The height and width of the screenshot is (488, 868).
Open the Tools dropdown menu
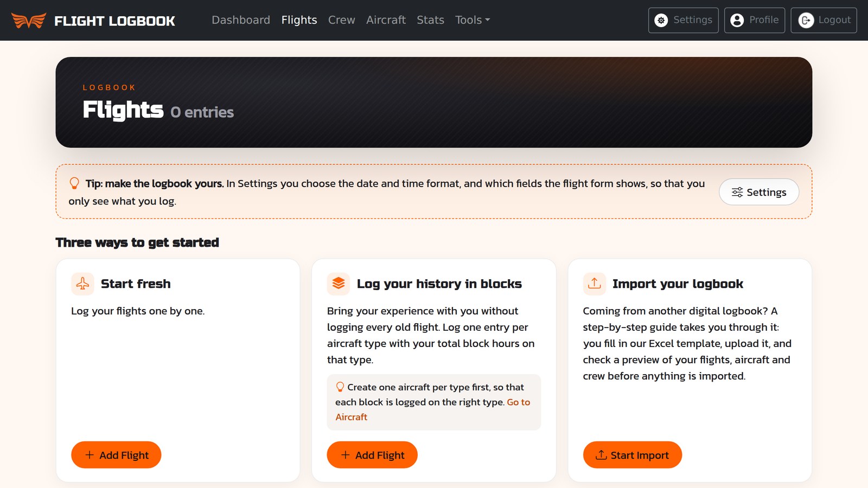click(473, 20)
